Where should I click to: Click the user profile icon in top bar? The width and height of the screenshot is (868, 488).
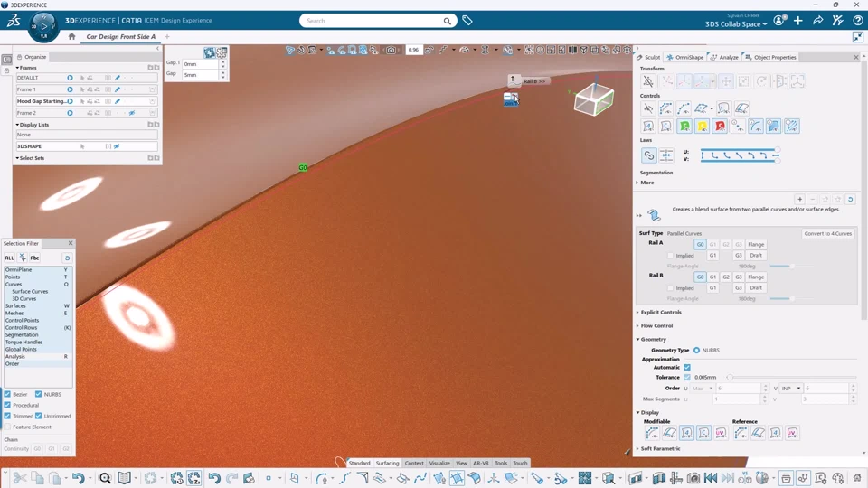(778, 21)
